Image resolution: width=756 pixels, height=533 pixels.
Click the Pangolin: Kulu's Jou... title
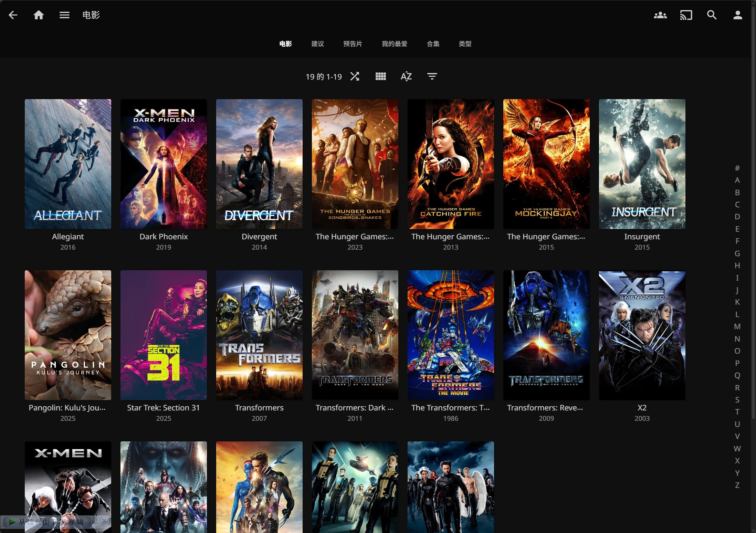click(67, 408)
